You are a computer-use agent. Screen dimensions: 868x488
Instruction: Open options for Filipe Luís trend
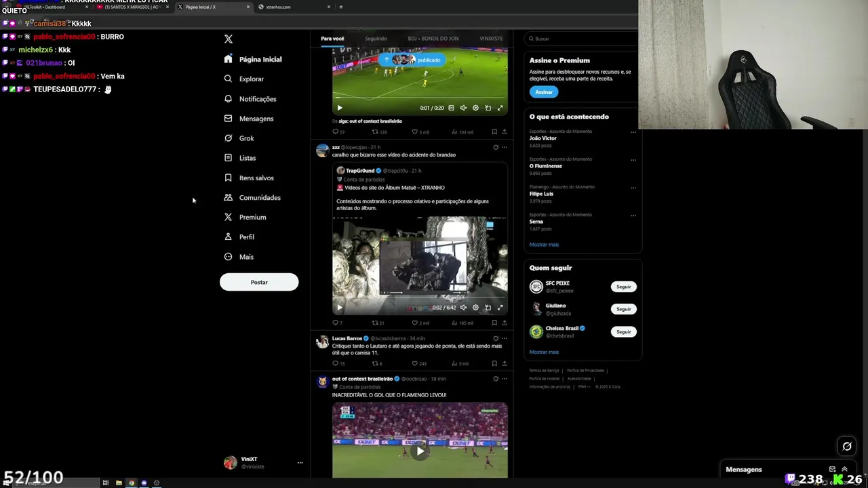(633, 188)
